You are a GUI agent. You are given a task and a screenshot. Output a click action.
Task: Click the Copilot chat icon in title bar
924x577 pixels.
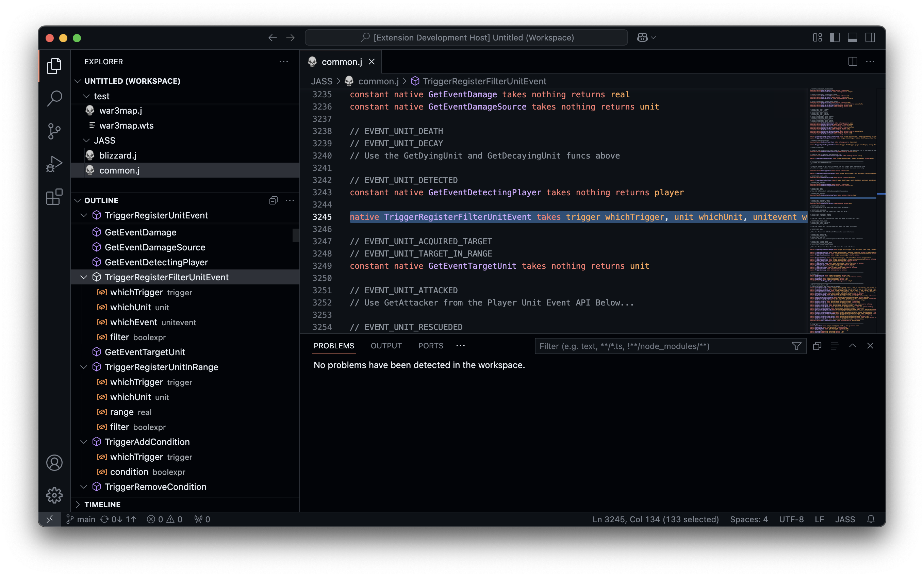pyautogui.click(x=642, y=37)
